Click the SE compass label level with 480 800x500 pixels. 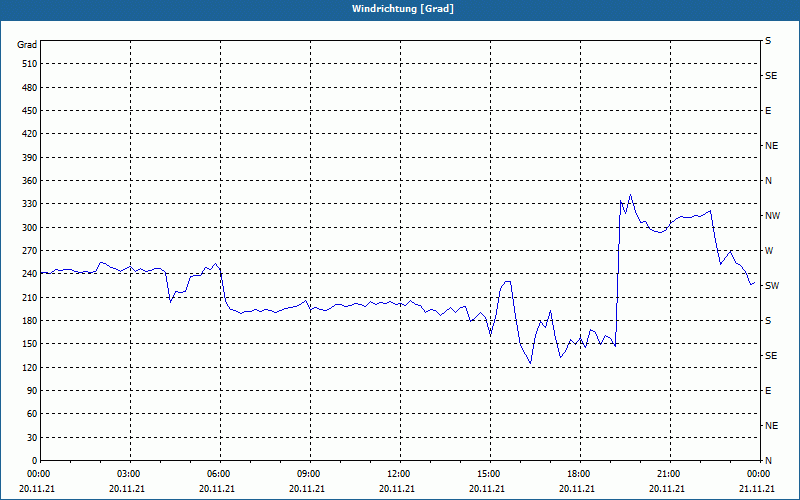point(771,76)
